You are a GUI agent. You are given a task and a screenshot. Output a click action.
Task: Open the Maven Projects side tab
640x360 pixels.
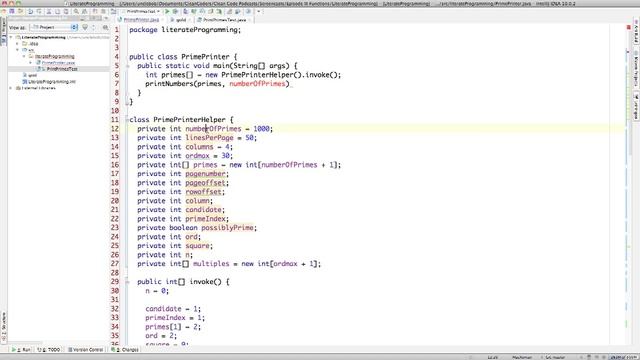coord(636,69)
